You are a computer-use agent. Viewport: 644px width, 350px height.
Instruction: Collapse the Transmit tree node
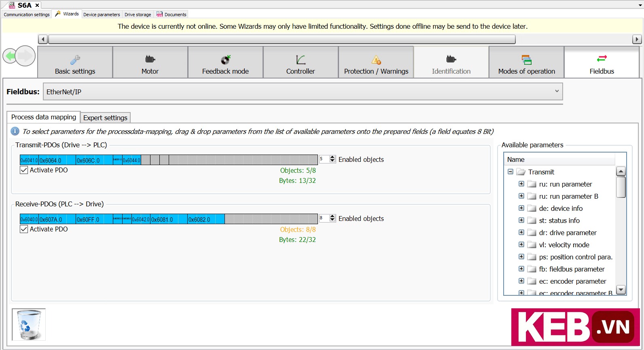511,172
